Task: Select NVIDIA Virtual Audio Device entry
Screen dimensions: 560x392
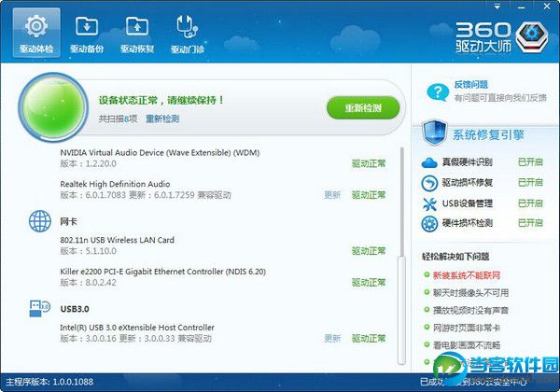Action: (160, 152)
